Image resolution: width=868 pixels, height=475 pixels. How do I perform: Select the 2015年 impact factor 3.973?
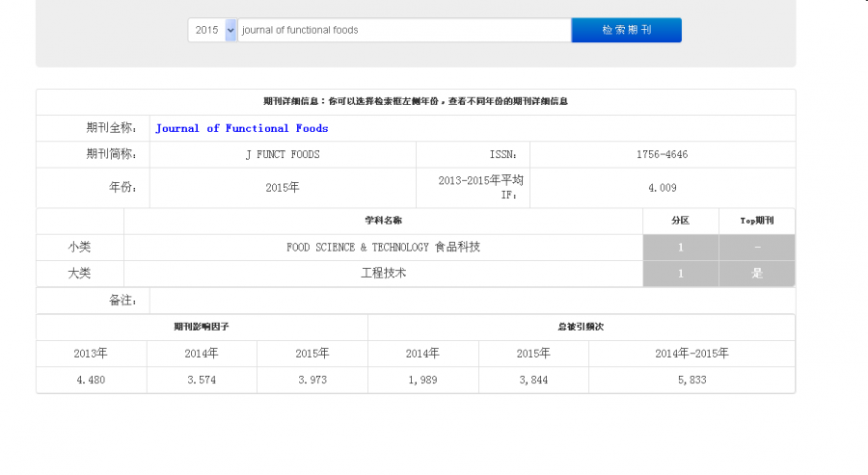tap(312, 380)
